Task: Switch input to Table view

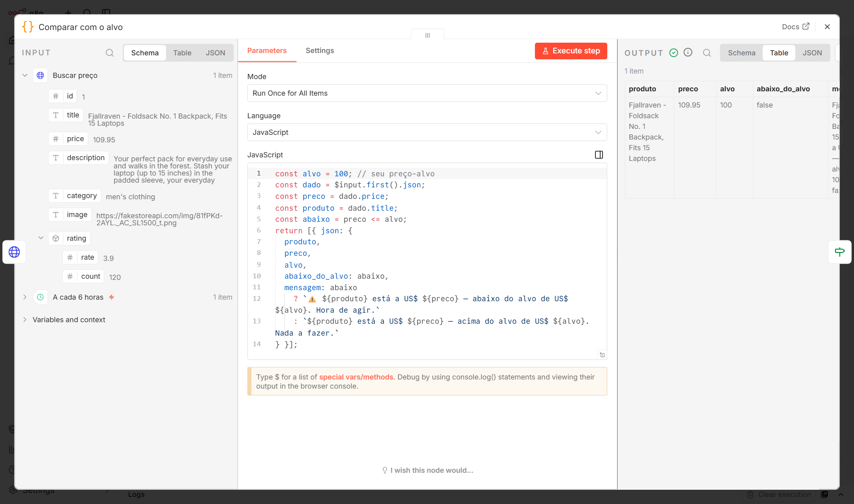Action: pyautogui.click(x=182, y=53)
